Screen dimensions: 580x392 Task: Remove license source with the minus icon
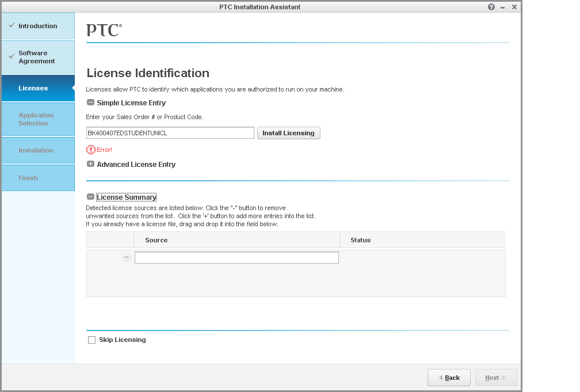pyautogui.click(x=127, y=257)
